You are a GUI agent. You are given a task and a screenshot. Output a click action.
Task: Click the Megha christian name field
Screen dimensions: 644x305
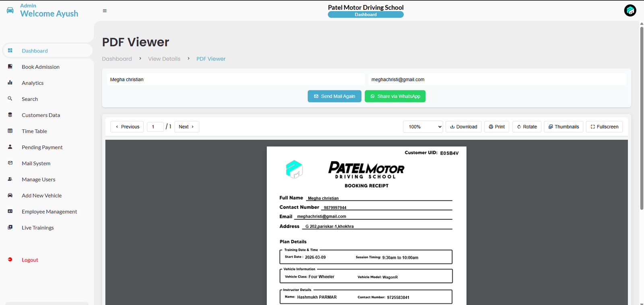[x=236, y=80]
